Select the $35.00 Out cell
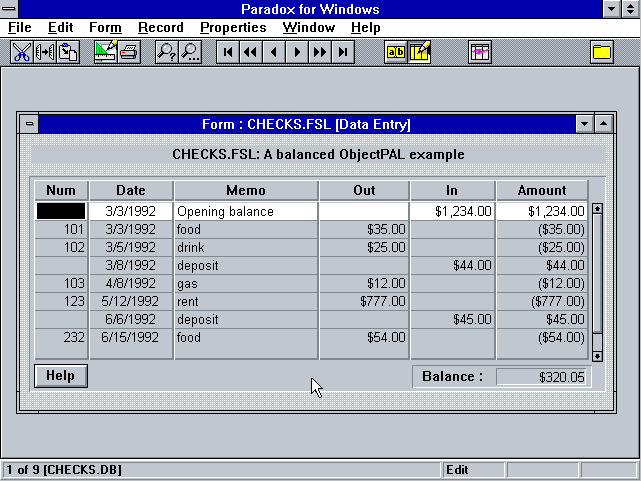Viewport: 641px width, 481px height. click(364, 229)
